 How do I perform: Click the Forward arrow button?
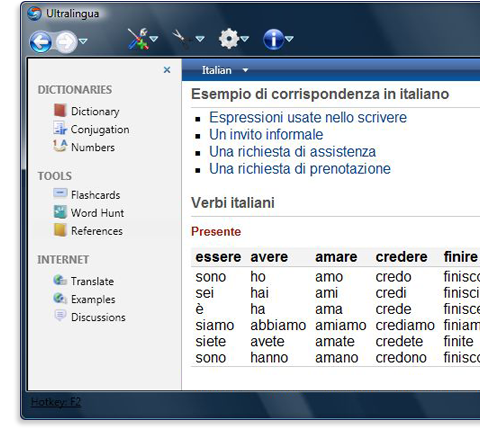pos(66,42)
